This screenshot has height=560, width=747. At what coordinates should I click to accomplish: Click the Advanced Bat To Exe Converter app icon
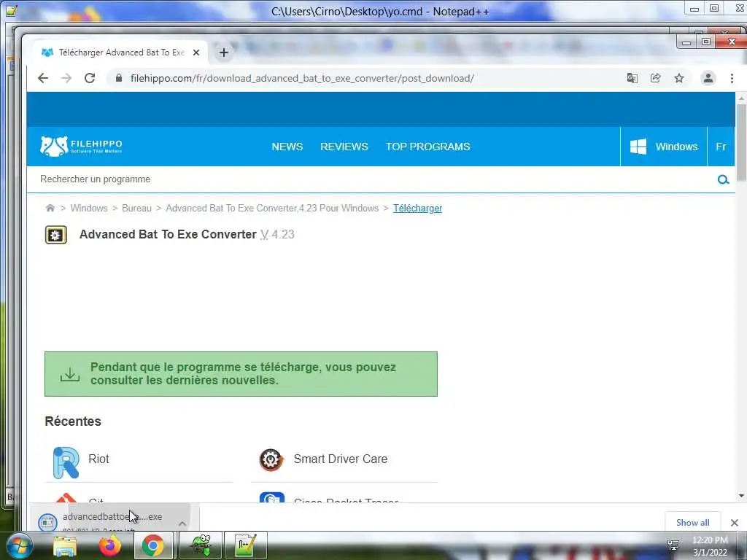(55, 235)
